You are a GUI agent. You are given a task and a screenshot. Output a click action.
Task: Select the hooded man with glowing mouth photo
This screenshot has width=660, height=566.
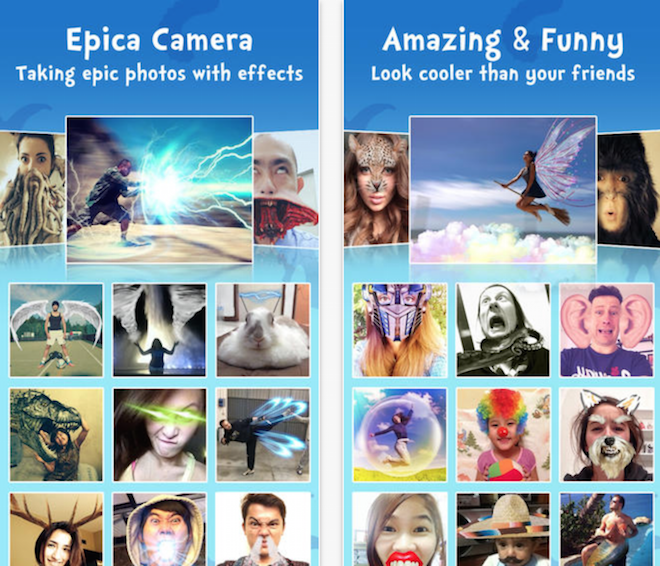(160, 529)
